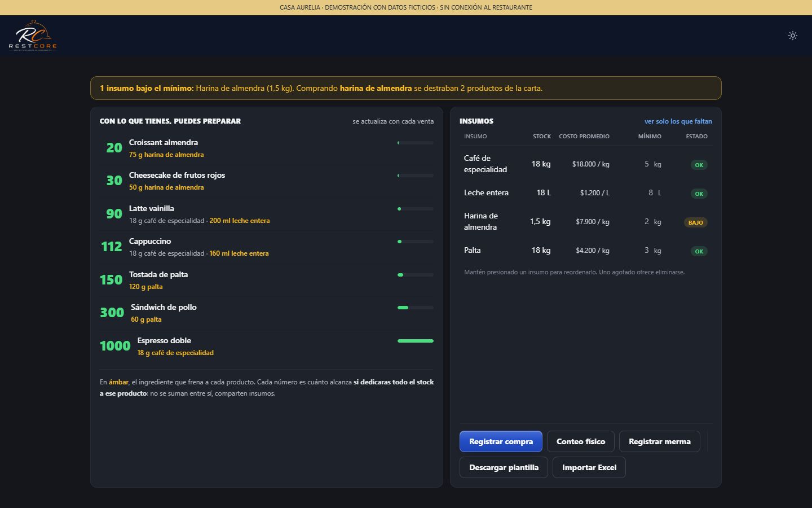Image resolution: width=812 pixels, height=508 pixels.
Task: Select the Palta insumo row
Action: pos(586,251)
